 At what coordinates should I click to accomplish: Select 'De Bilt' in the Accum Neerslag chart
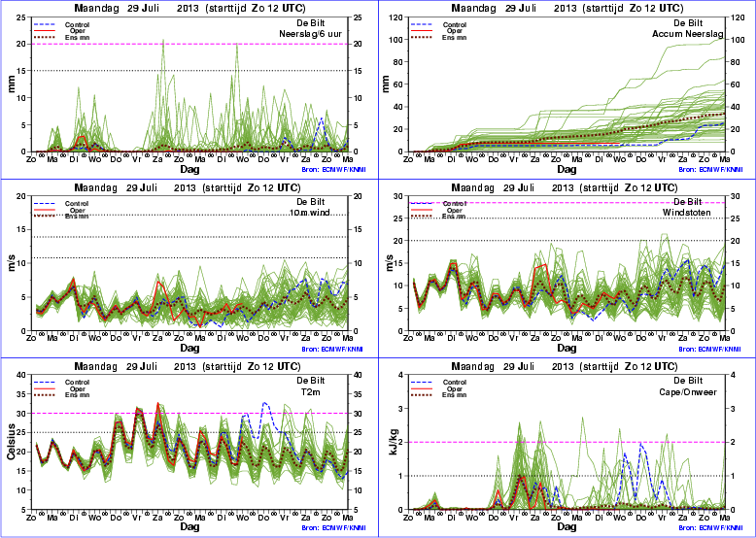coord(688,23)
